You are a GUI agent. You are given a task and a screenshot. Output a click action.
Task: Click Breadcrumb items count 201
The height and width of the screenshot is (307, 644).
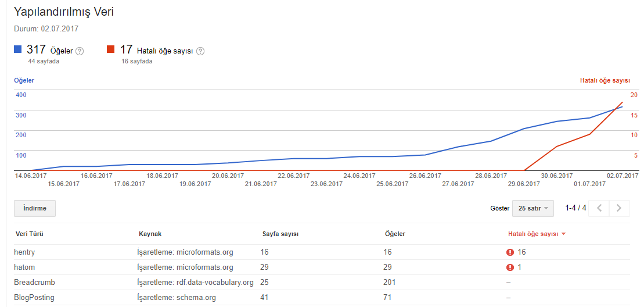pos(389,283)
